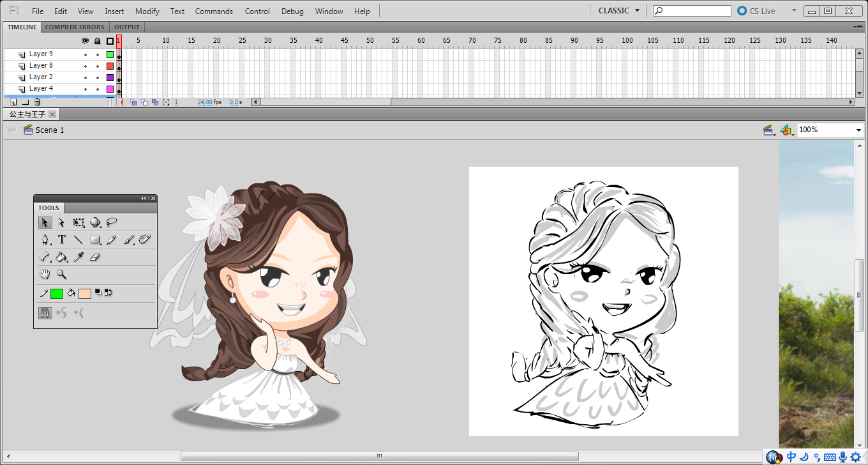This screenshot has width=868, height=465.
Task: Select the Zoom magnifier tool
Action: click(x=61, y=274)
